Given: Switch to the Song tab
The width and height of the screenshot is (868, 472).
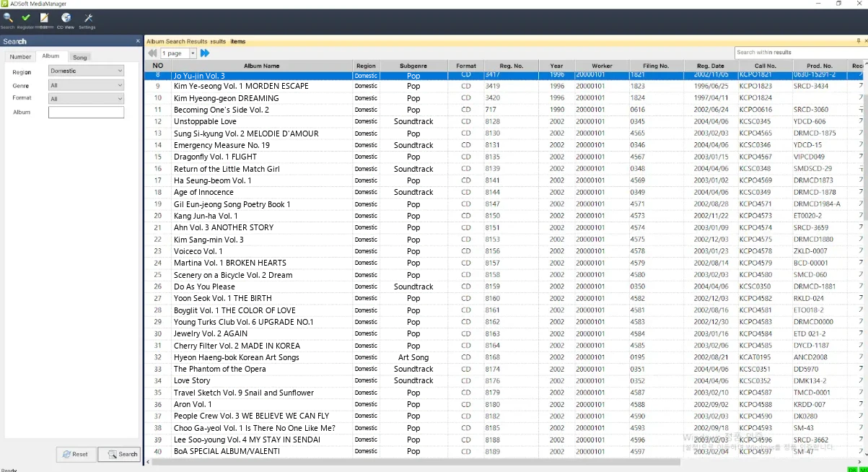Looking at the screenshot, I should pos(79,57).
